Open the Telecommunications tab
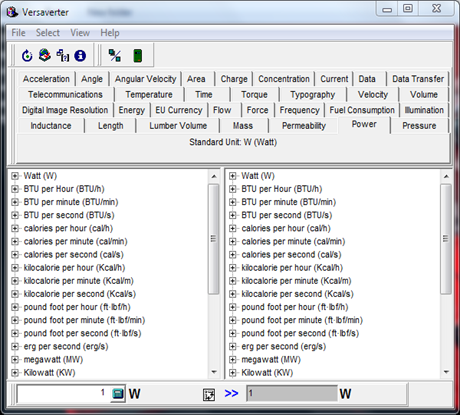 pyautogui.click(x=65, y=95)
